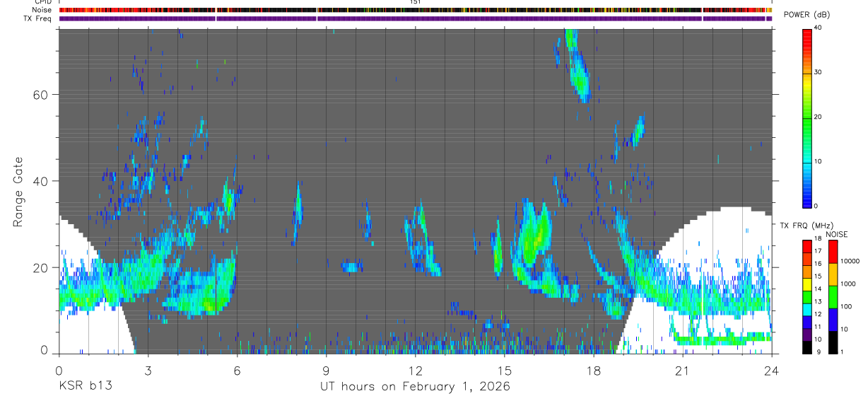The height and width of the screenshot is (401, 868).
Task: Click the 12 tick label on UT hours axis
Action: click(415, 370)
